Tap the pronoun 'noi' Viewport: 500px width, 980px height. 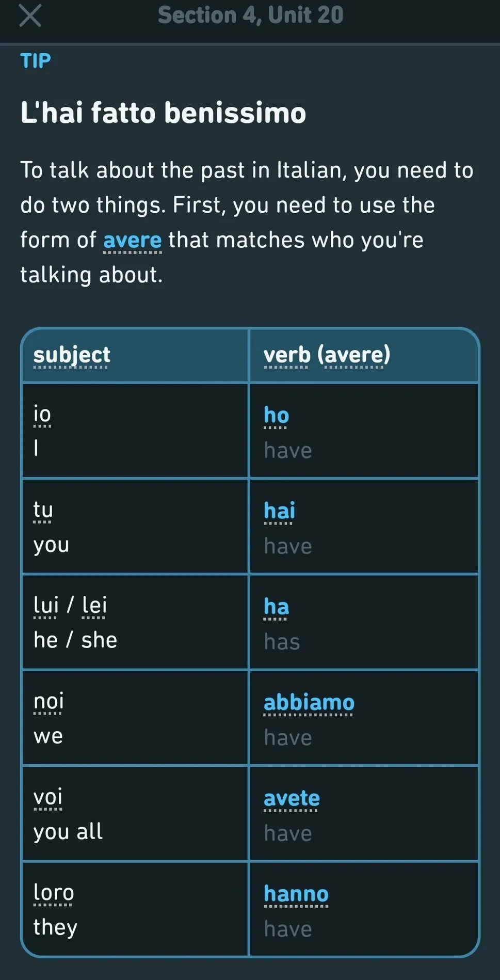(x=49, y=701)
